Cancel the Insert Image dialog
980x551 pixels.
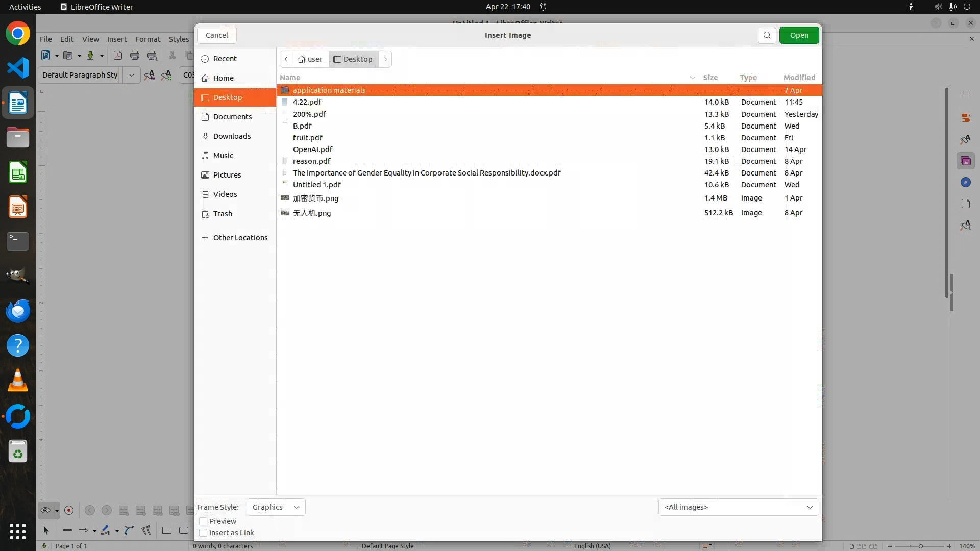point(217,35)
